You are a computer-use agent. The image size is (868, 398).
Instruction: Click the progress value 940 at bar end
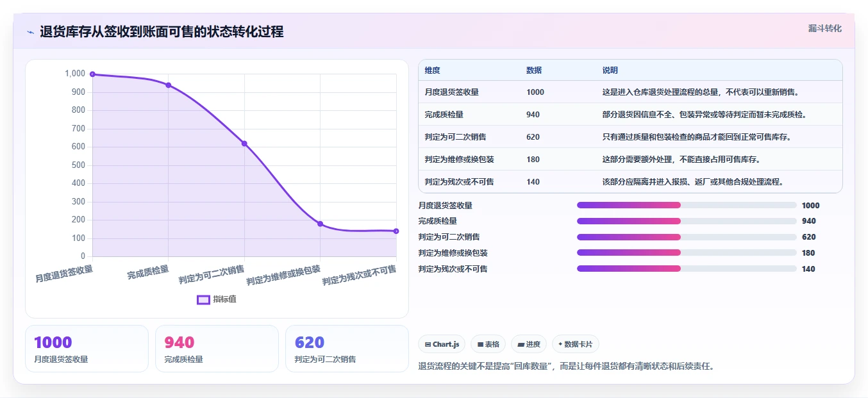point(808,221)
